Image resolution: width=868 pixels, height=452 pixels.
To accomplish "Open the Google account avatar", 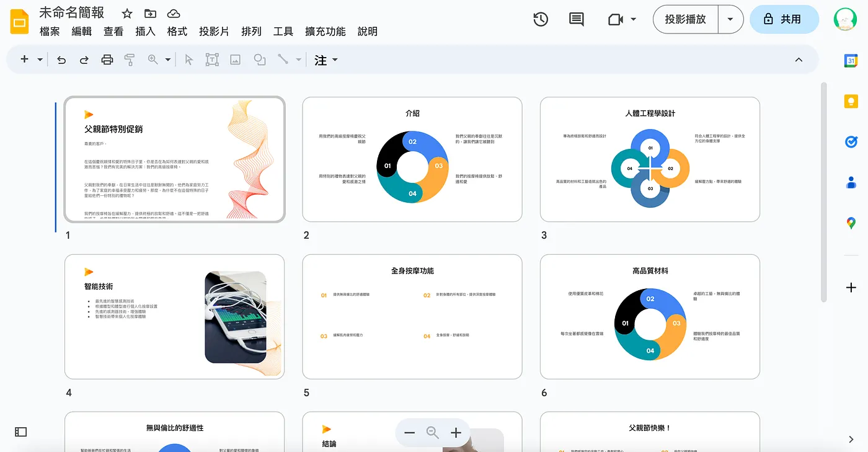I will click(845, 19).
